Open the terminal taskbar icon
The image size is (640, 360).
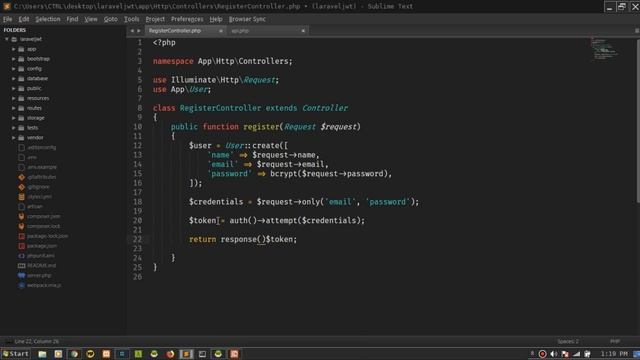point(202,354)
